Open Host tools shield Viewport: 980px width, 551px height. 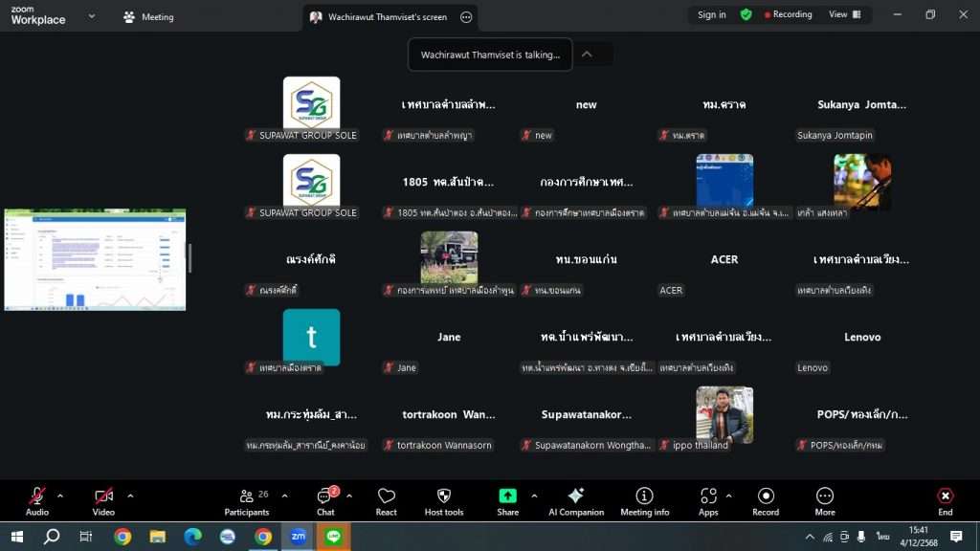[443, 500]
